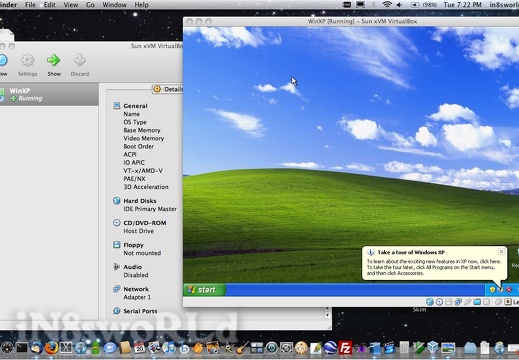The image size is (519, 360).
Task: Open Terminal from the dock
Action: point(22,348)
